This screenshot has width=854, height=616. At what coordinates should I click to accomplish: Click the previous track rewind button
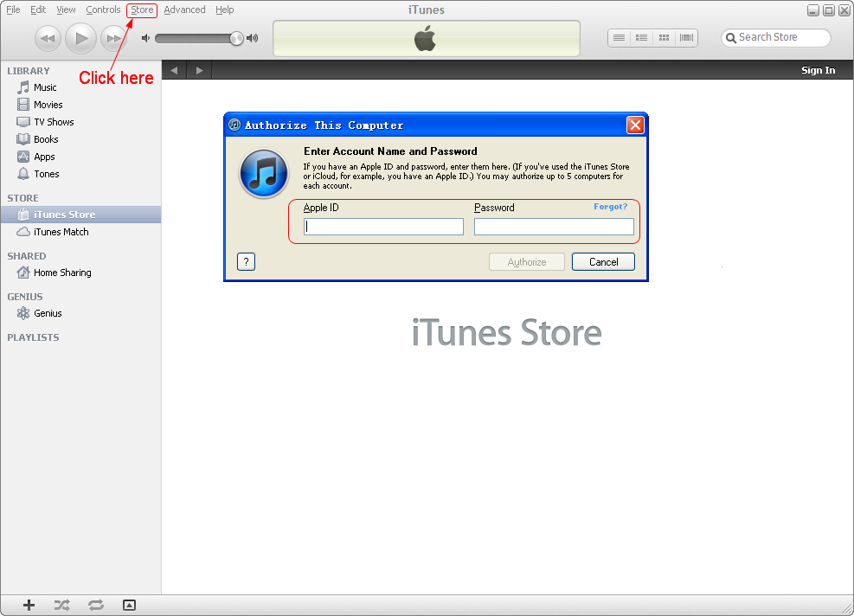pos(48,38)
